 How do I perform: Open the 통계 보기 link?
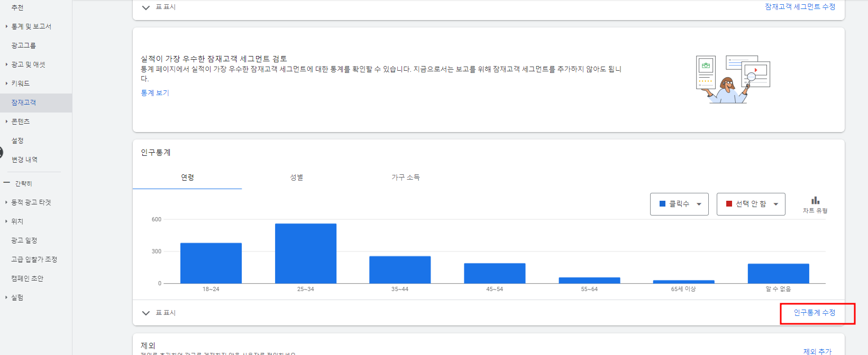(x=155, y=92)
